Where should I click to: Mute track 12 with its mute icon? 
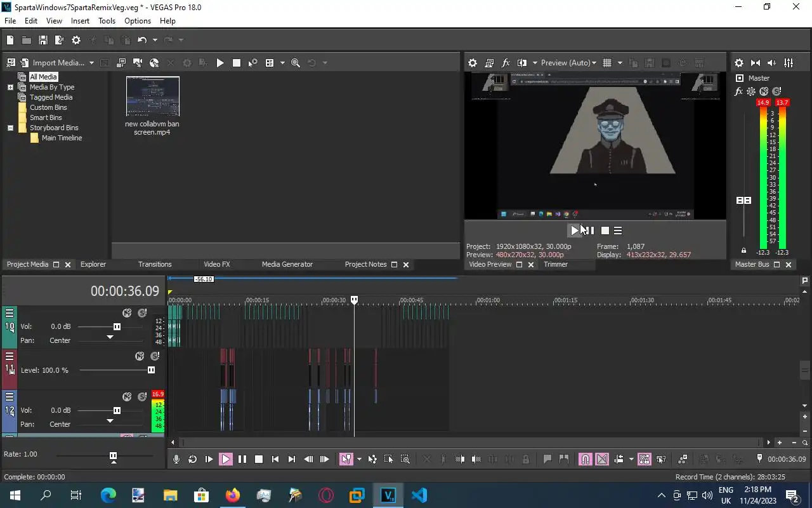pos(127,397)
